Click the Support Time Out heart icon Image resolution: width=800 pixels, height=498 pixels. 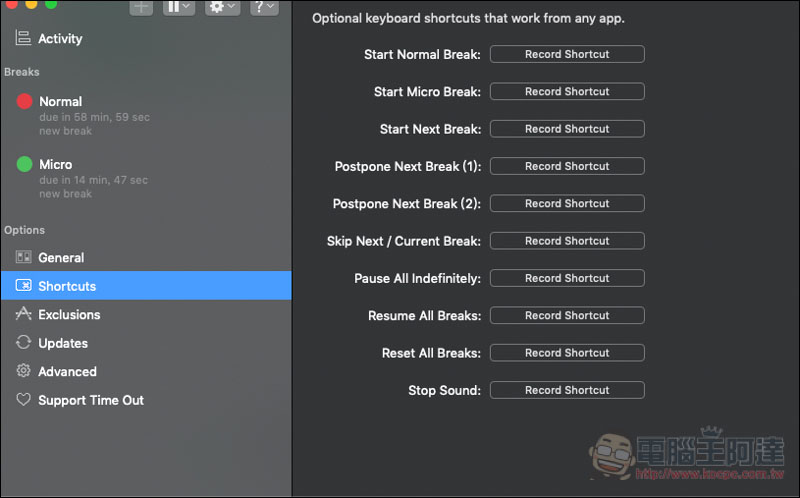coord(23,399)
